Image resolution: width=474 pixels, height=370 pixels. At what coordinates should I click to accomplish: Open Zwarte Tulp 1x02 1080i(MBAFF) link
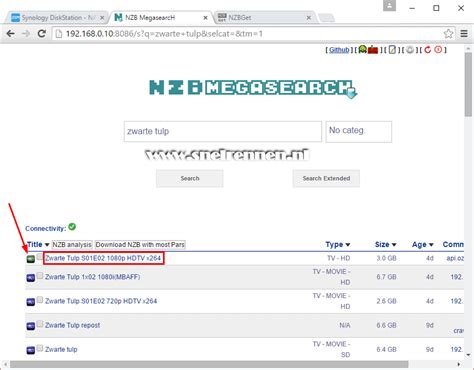(x=92, y=277)
